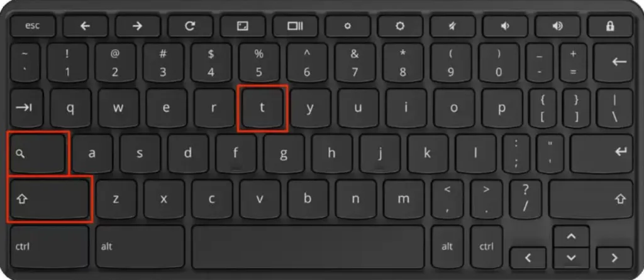The image size is (644, 280).
Task: Click the left ctrl key
Action: tap(50, 247)
